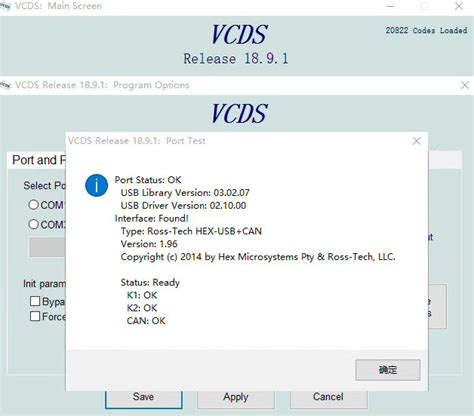Click 'Type: Ross-Tech HEX-USB+CAN' line
Image resolution: width=474 pixels, height=416 pixels.
[x=191, y=231]
